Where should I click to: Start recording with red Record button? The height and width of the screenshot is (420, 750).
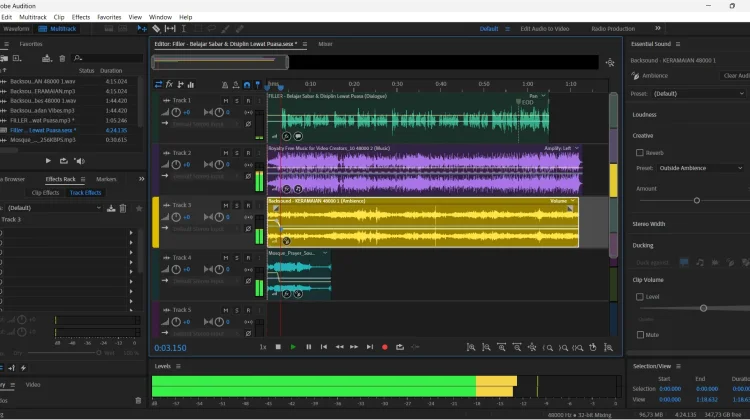click(x=385, y=347)
